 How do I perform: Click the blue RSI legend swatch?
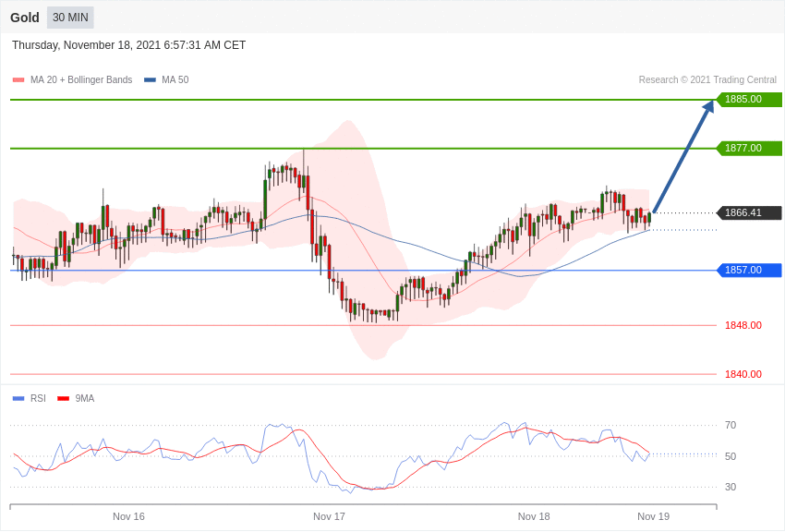point(18,399)
